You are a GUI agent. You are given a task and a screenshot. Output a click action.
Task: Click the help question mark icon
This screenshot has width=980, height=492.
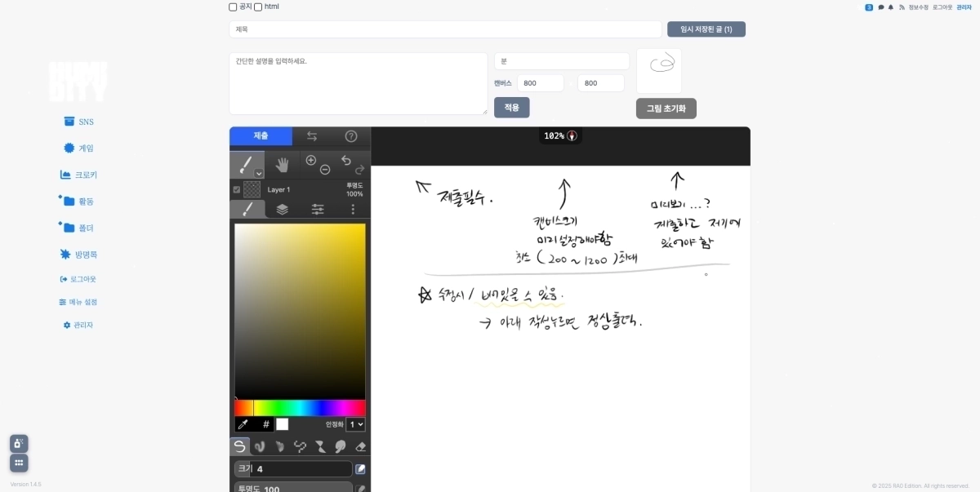351,136
